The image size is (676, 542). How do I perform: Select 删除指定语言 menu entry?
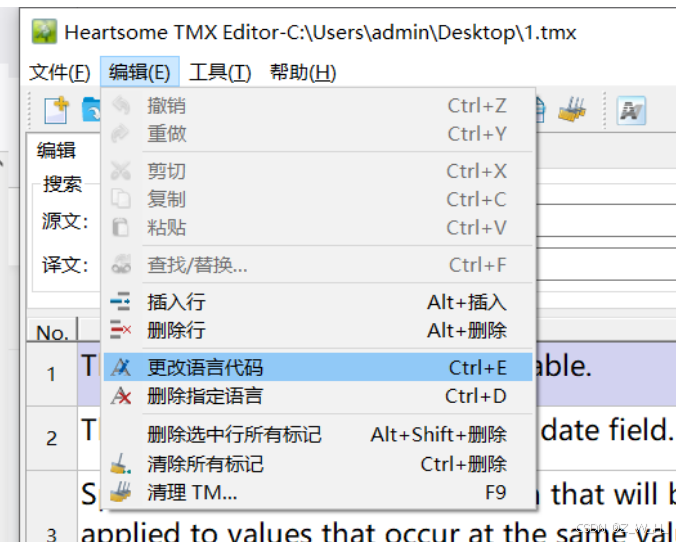[x=318, y=396]
